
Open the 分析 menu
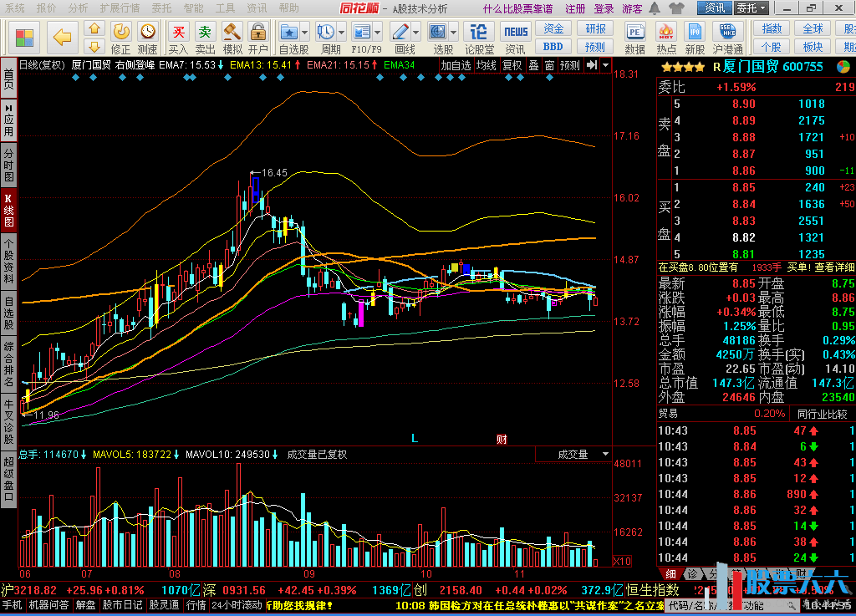click(x=78, y=8)
